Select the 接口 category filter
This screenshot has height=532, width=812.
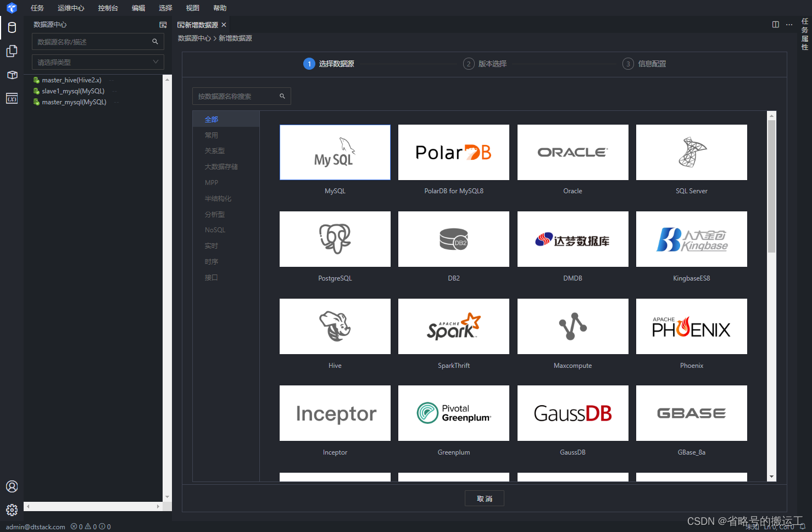[x=226, y=277]
